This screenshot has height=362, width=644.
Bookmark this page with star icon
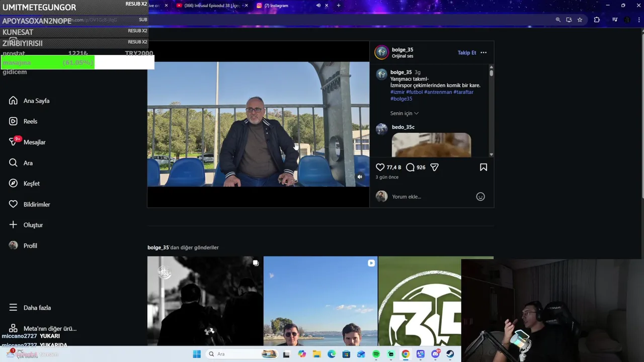pos(580,20)
